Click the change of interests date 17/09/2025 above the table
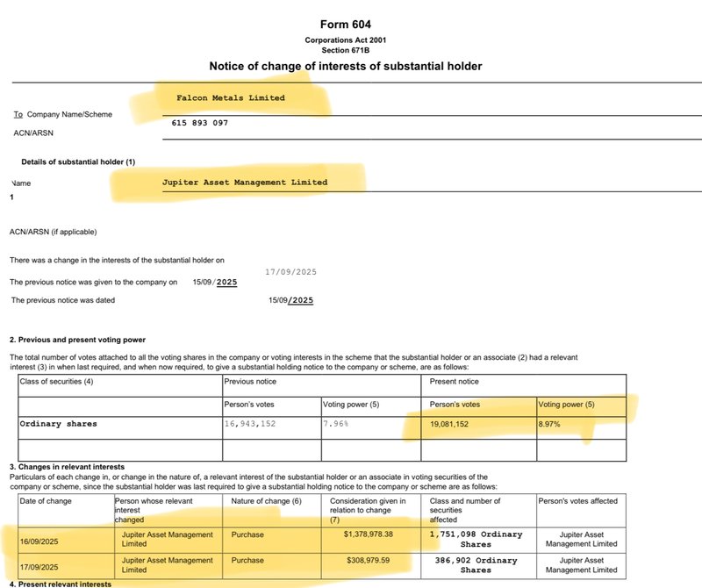The width and height of the screenshot is (702, 588). pyautogui.click(x=290, y=272)
